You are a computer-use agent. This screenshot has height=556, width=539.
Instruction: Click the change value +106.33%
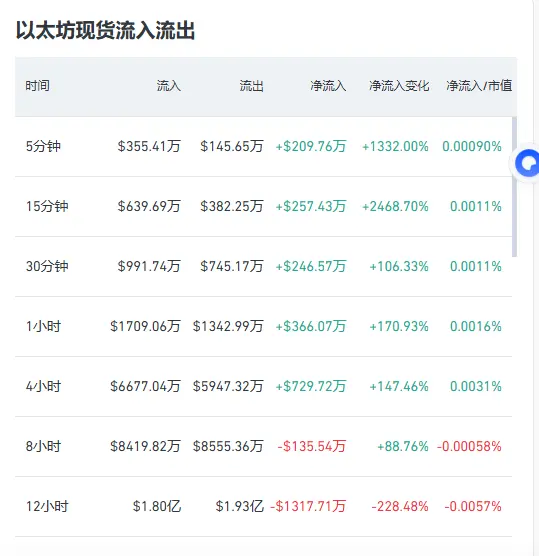(x=399, y=266)
